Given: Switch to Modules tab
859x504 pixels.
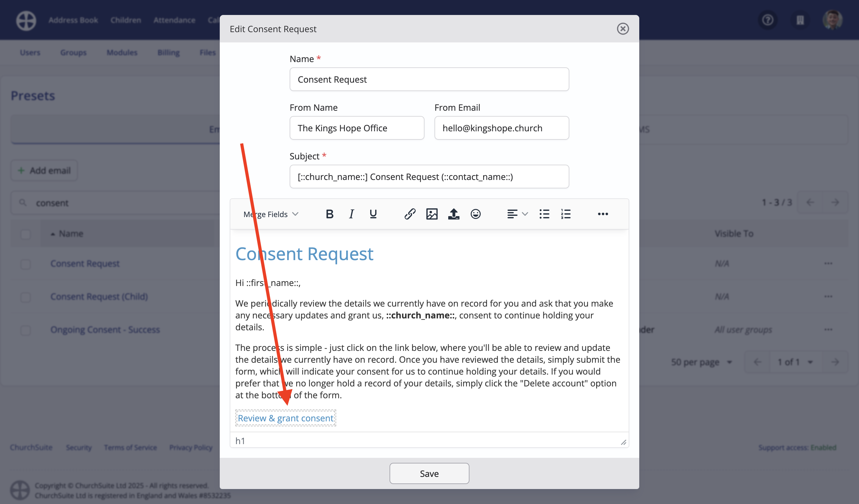Looking at the screenshot, I should (x=122, y=52).
